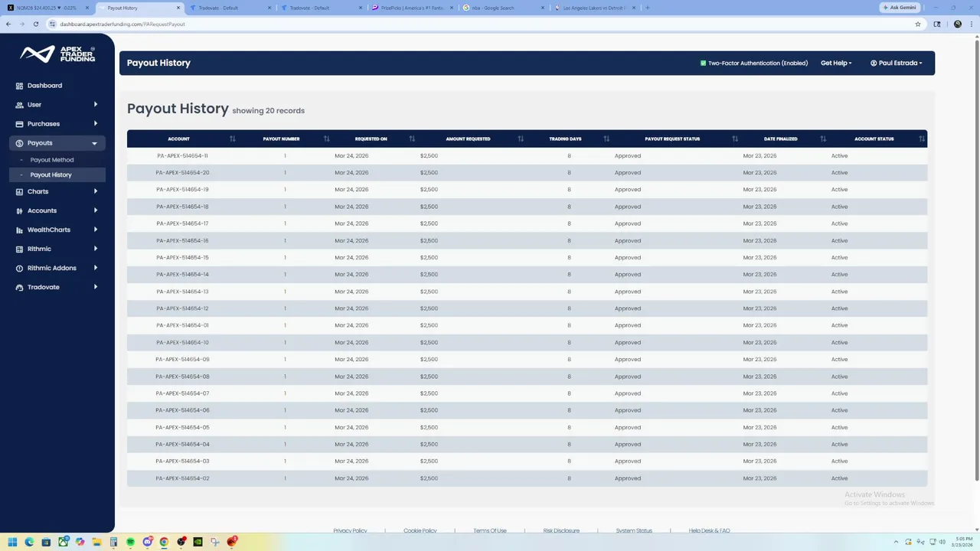Click account cell PA-APEX-514654-11
The height and width of the screenshot is (551, 980).
(182, 155)
